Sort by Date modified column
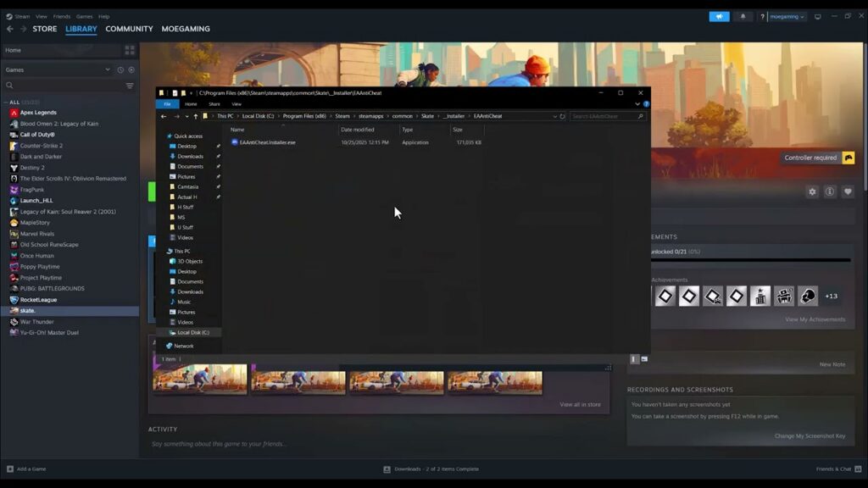This screenshot has height=488, width=868. point(358,130)
